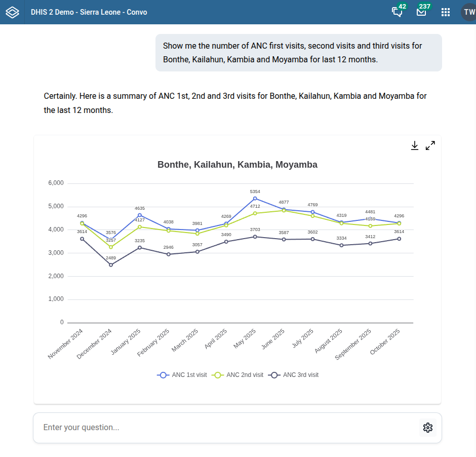The image size is (476, 457).
Task: Click the DHIS2 logo icon
Action: point(12,12)
